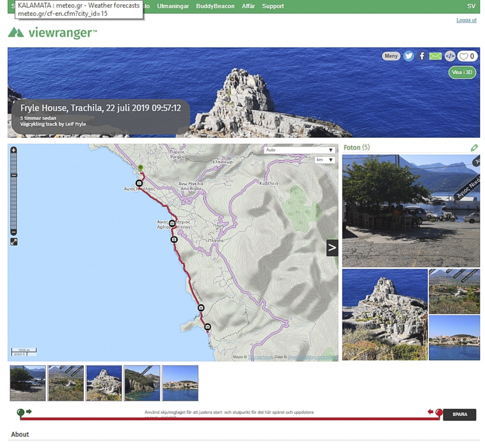Open the embed code icon
Image resolution: width=485 pixels, height=448 pixels.
pyautogui.click(x=450, y=56)
